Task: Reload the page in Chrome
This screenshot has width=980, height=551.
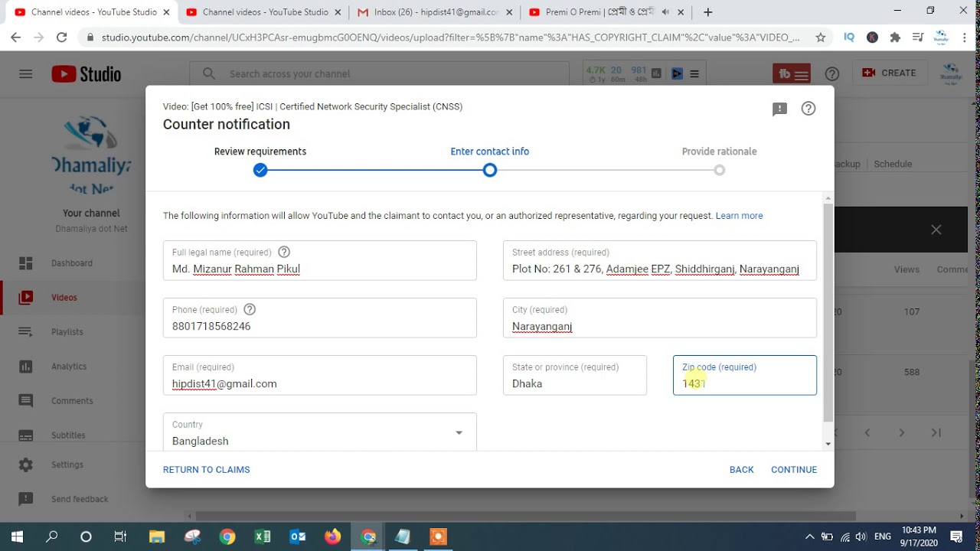Action: coord(61,37)
